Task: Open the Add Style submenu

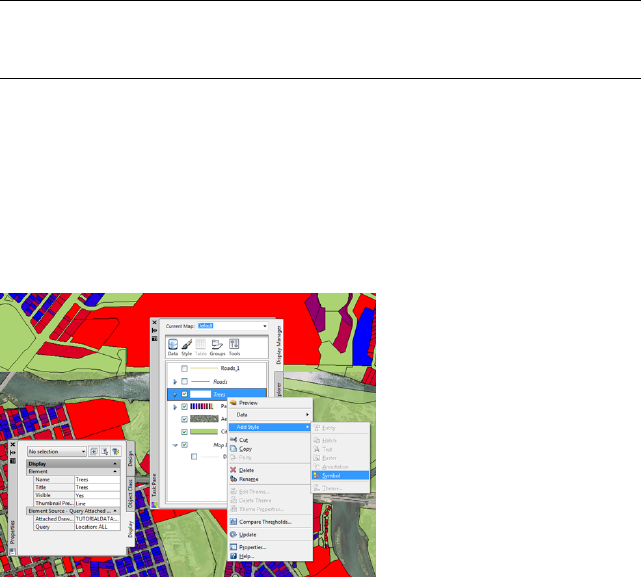Action: pos(270,427)
